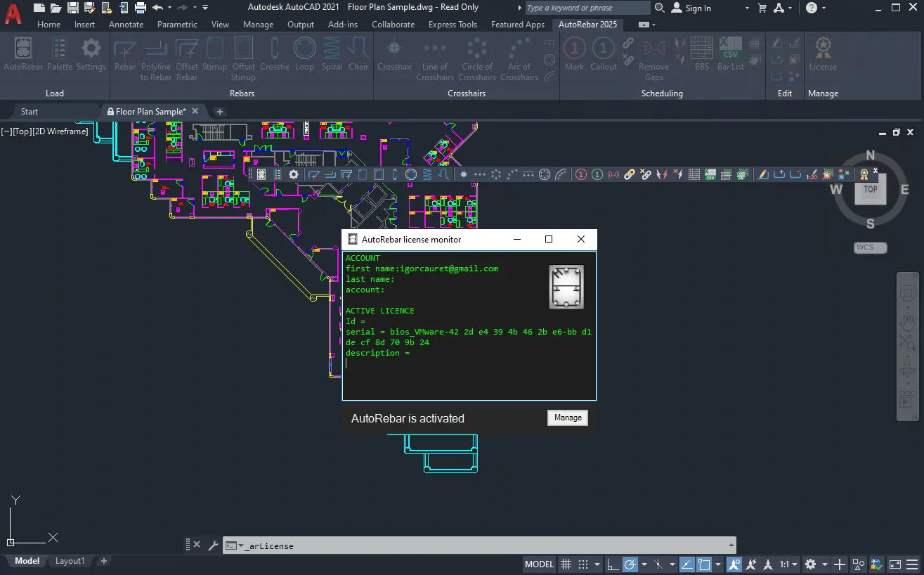The height and width of the screenshot is (575, 924).
Task: Click the TOP face of ViewCube
Action: tap(871, 189)
